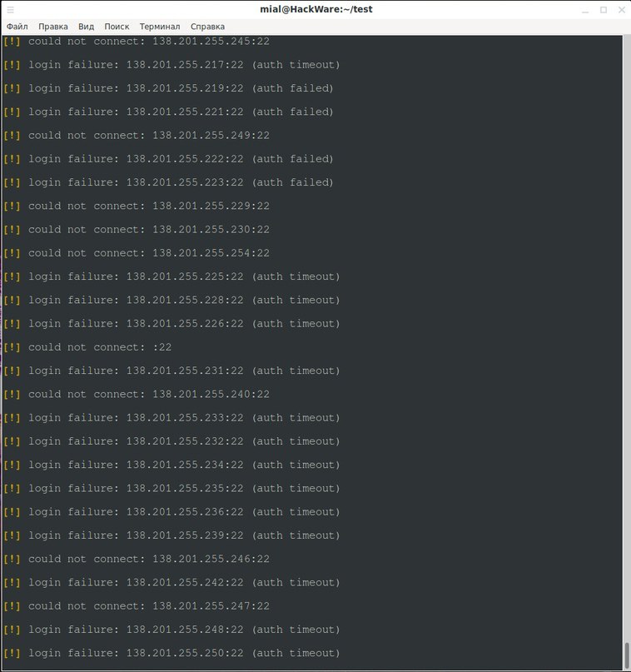
Task: Open the Файл menu
Action: (17, 27)
